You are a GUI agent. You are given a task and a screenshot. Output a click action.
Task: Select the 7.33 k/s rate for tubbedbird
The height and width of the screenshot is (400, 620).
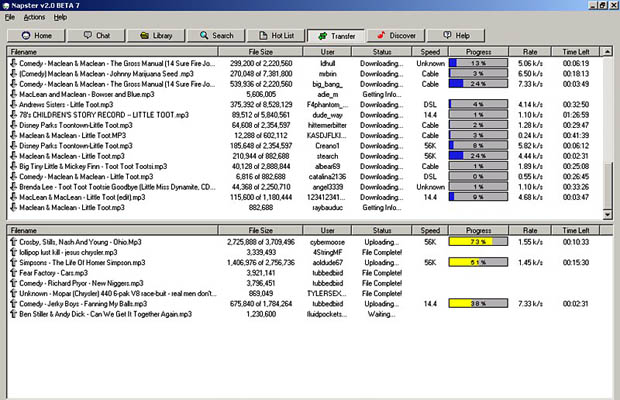click(530, 304)
